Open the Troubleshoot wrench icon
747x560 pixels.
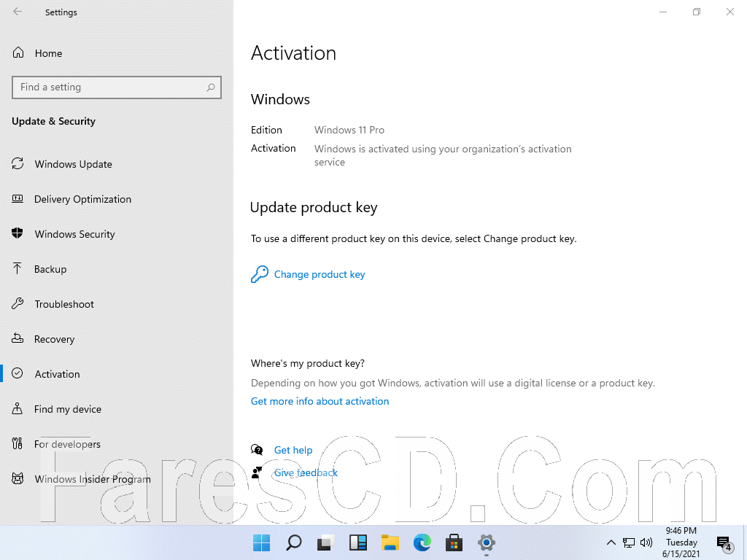point(18,303)
